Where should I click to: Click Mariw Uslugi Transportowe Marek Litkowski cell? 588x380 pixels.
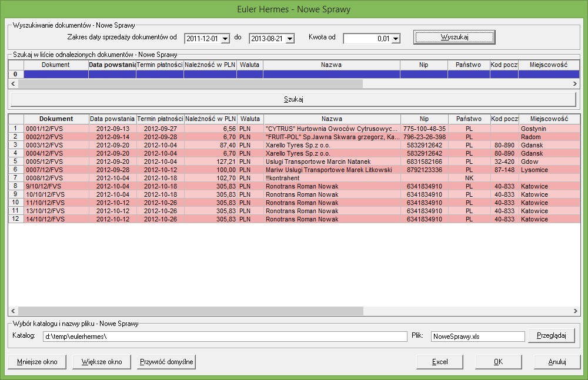click(332, 170)
